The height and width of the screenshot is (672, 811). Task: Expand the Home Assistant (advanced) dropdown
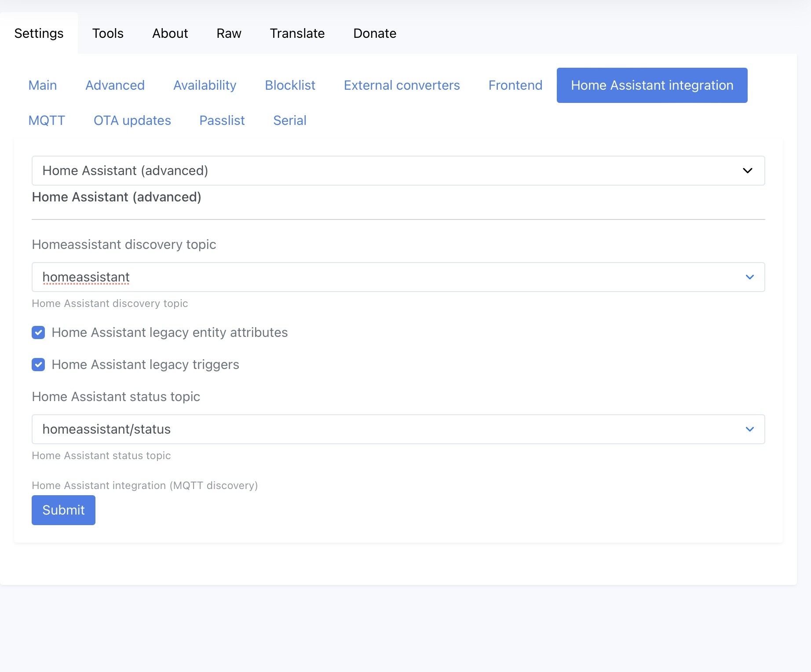pos(749,171)
